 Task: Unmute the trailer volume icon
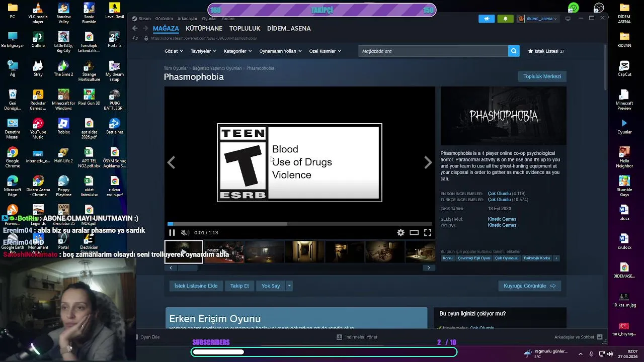pyautogui.click(x=185, y=232)
